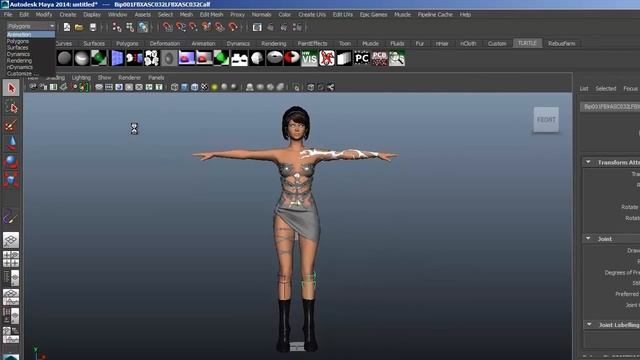Open the Edit Mesh menu

click(211, 15)
